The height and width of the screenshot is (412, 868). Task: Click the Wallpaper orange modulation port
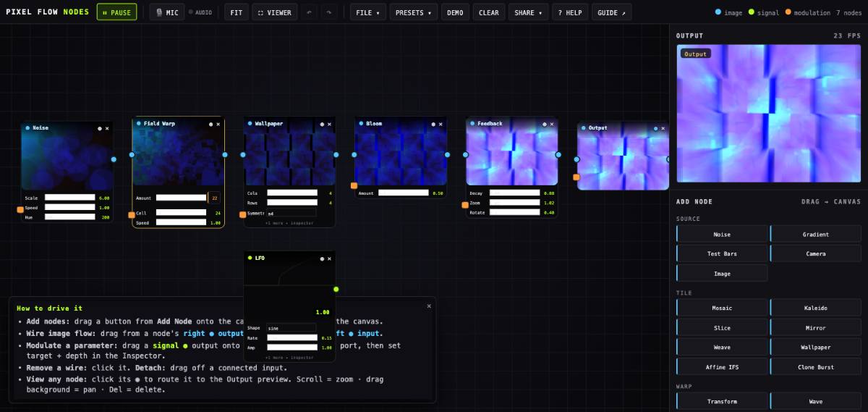tap(243, 215)
